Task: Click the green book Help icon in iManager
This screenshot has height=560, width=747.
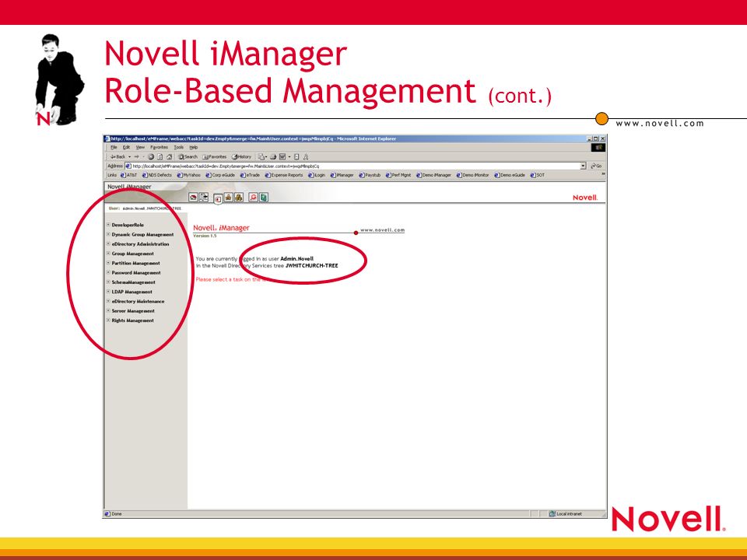Action: tap(264, 197)
